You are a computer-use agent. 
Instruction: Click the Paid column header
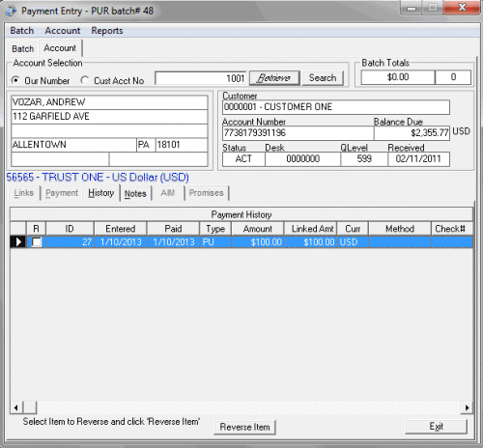coord(173,229)
